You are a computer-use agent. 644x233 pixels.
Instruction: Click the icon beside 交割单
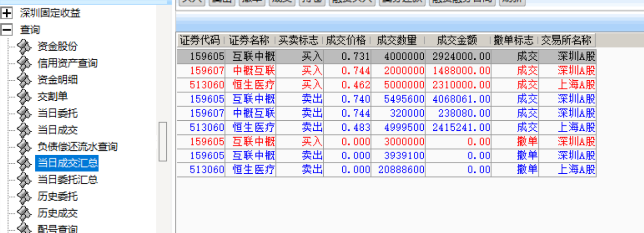[24, 96]
